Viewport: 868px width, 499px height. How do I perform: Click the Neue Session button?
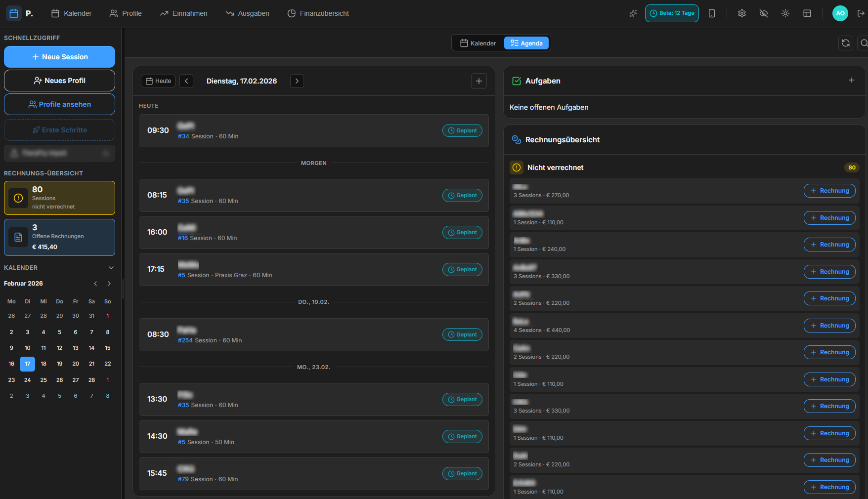pyautogui.click(x=59, y=57)
